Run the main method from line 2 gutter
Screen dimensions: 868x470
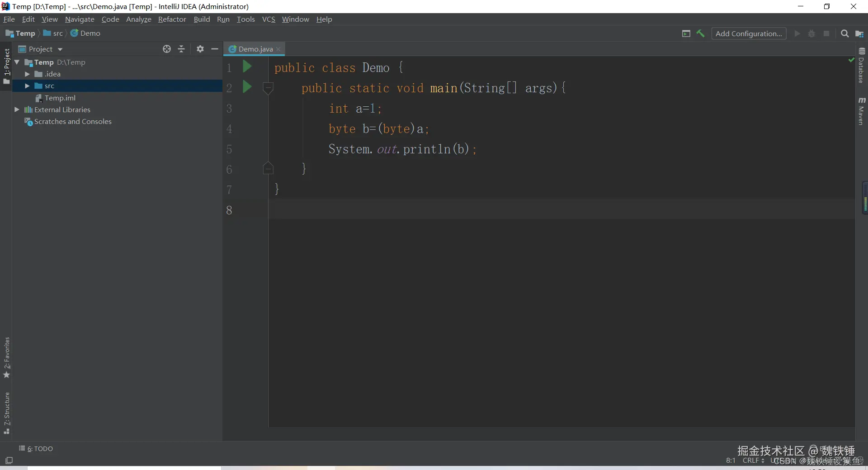(x=247, y=86)
